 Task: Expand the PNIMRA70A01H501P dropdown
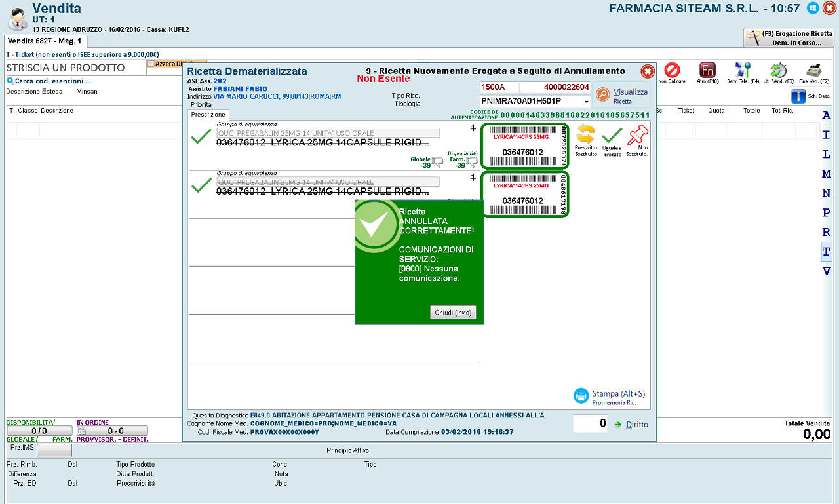point(586,102)
